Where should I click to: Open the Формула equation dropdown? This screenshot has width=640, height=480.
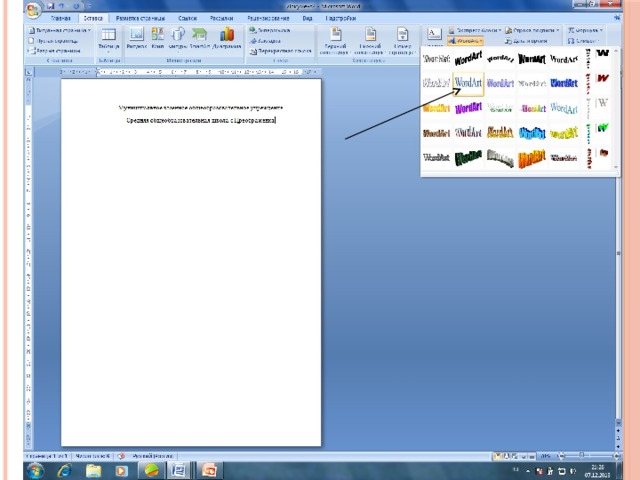pos(585,30)
